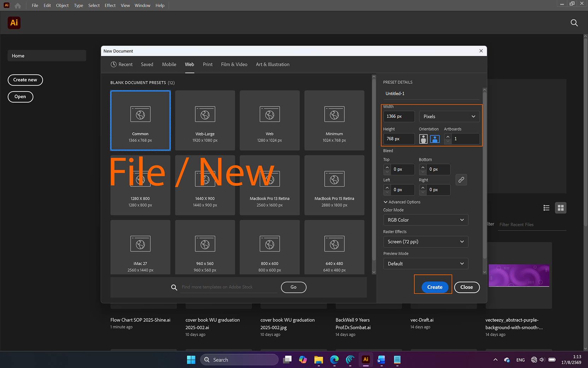Pick the iMac 27 preset
This screenshot has width=588, height=368.
140,247
